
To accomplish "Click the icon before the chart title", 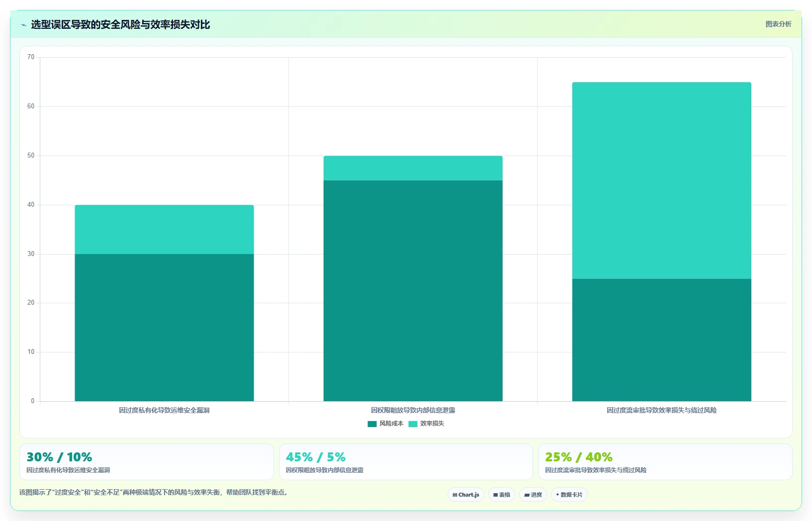I will (x=23, y=25).
